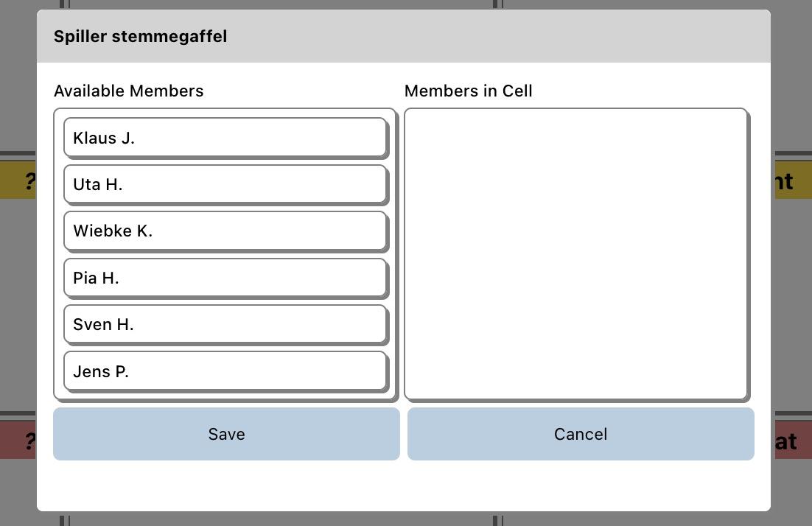812x526 pixels.
Task: Select Klaus J. from Available Members
Action: pos(225,138)
